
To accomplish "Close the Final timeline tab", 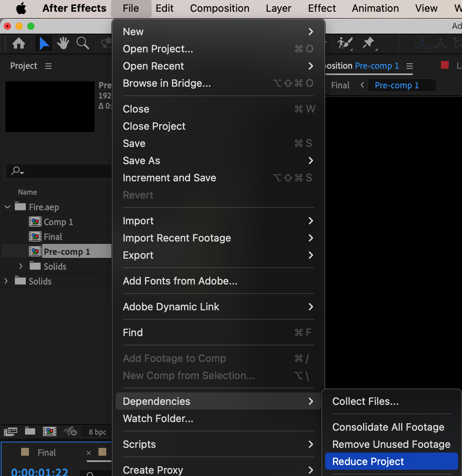I will coord(89,453).
